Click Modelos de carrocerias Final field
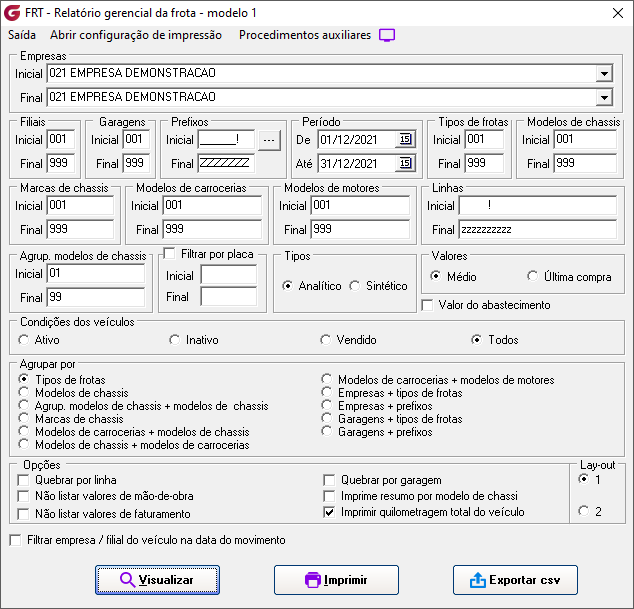The width and height of the screenshot is (634, 609). pos(212,229)
